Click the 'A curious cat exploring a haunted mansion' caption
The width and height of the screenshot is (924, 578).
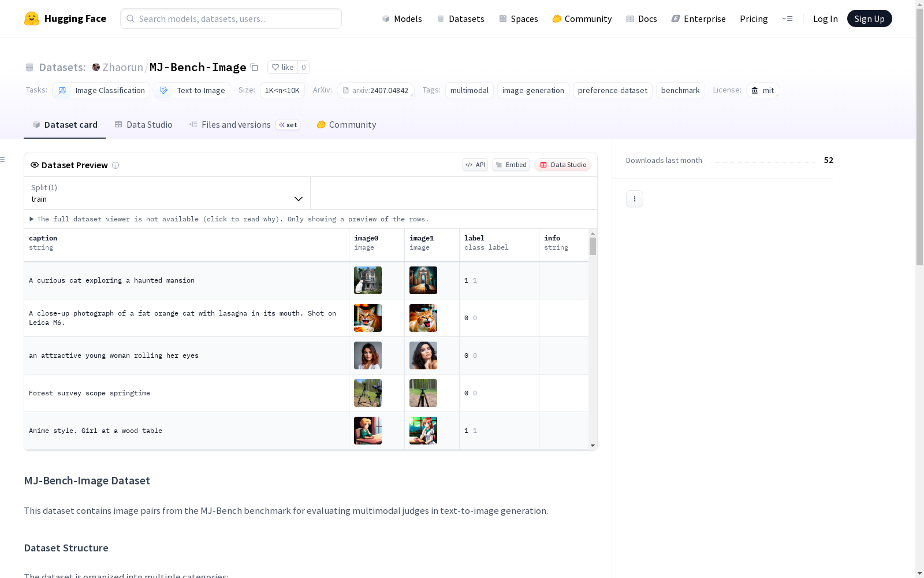pos(112,280)
